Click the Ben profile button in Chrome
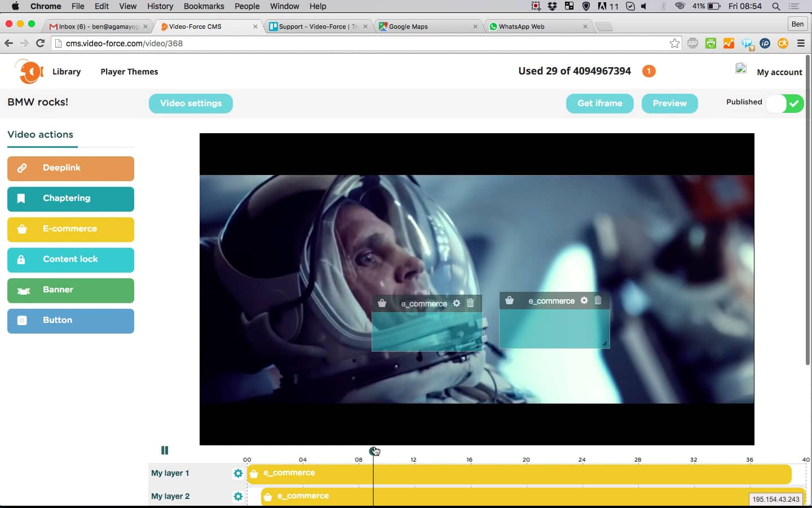The width and height of the screenshot is (812, 508). pyautogui.click(x=797, y=24)
